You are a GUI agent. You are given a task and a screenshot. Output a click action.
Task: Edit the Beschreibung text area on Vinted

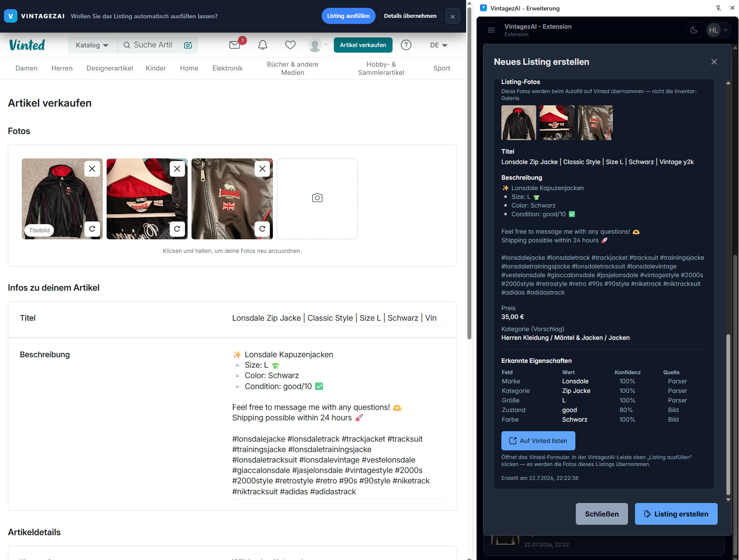[x=338, y=423]
